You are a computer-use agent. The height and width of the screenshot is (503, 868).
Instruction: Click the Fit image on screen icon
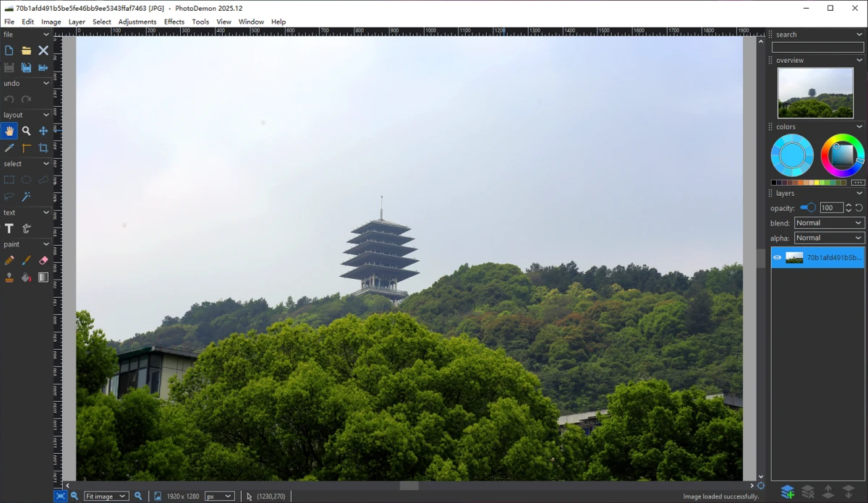pos(60,496)
